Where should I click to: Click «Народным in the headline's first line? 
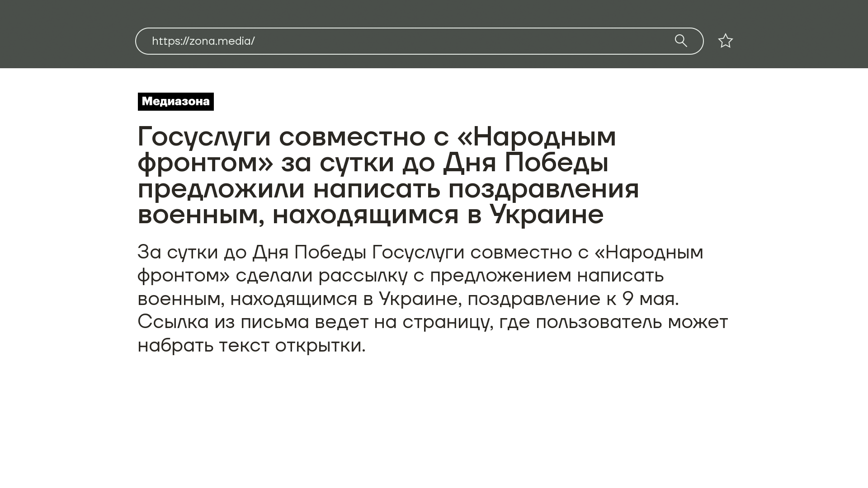537,136
